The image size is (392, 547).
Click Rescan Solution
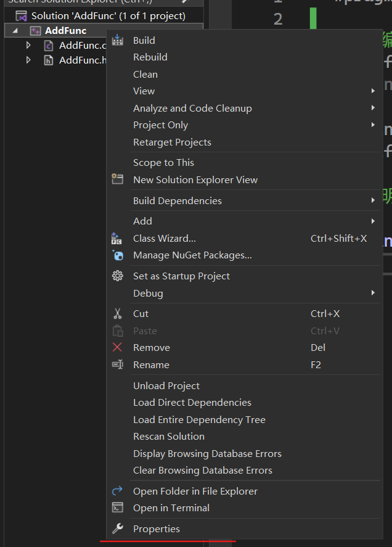click(x=168, y=436)
